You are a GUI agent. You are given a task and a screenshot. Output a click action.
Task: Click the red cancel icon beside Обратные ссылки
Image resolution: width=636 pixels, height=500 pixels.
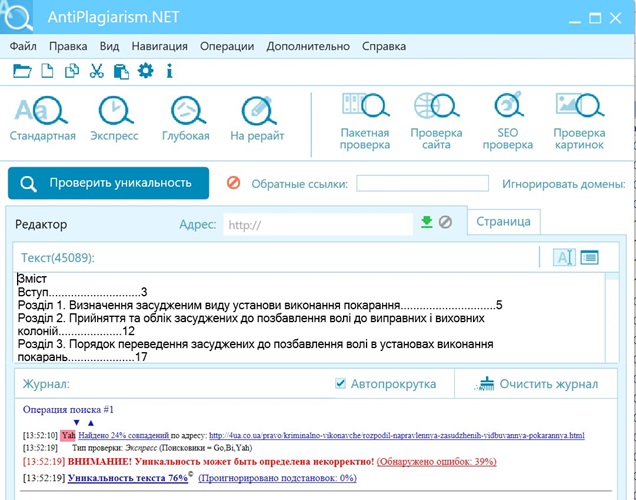coord(233,183)
